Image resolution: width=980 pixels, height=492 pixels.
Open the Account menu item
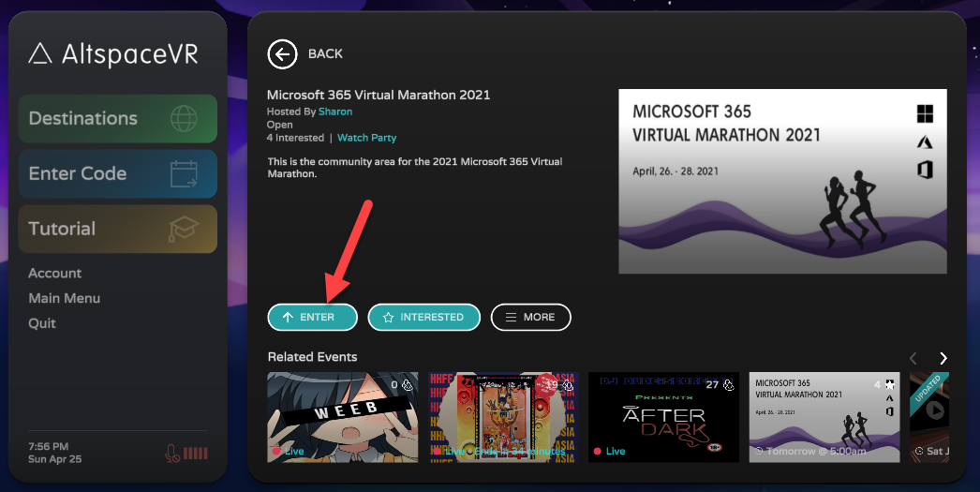click(x=55, y=274)
